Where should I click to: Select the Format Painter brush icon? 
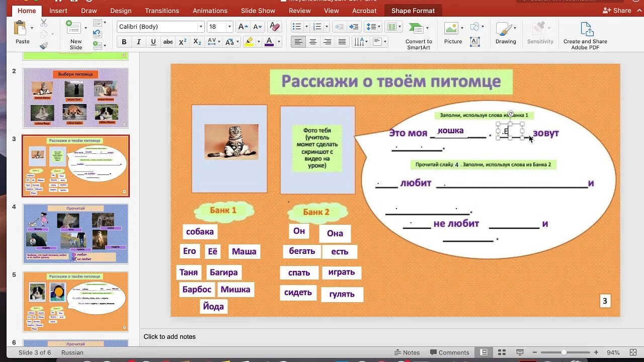(44, 46)
